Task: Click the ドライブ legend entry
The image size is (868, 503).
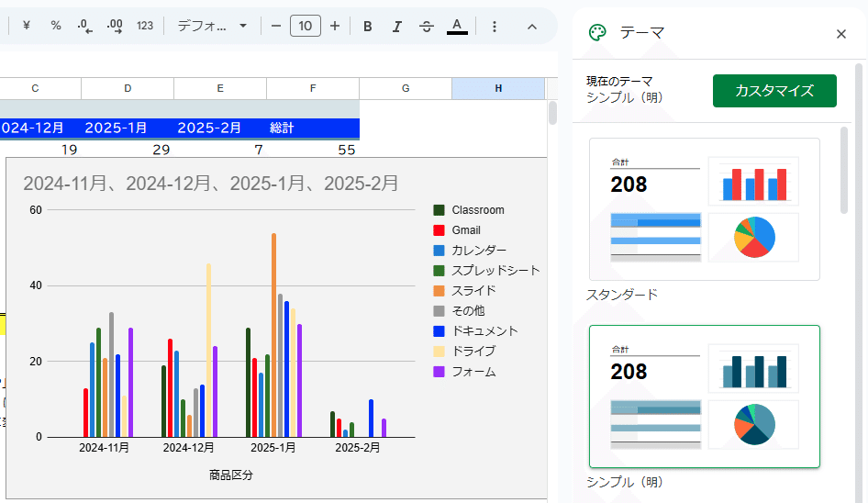Action: point(464,352)
